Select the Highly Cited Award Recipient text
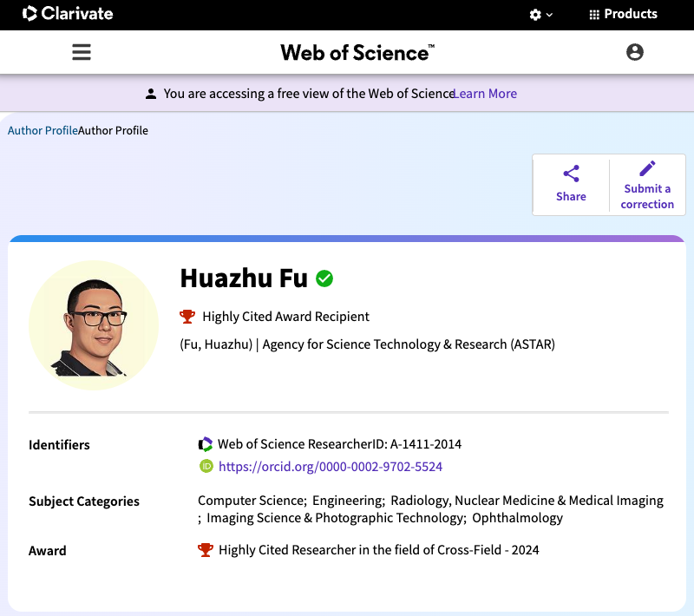 [x=285, y=317]
